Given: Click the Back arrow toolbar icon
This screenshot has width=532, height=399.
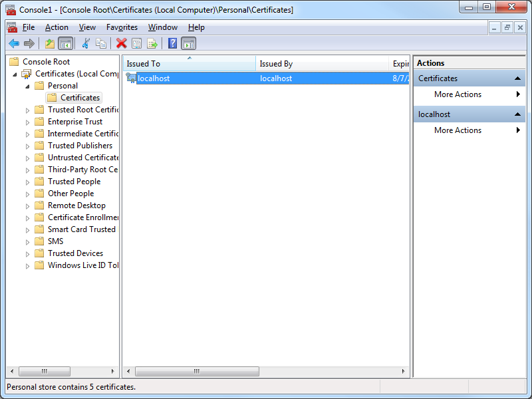Looking at the screenshot, I should [13, 43].
